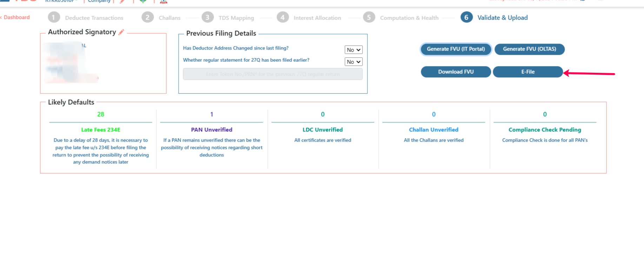Select the Late Fees 234E heading
The image size is (644, 257).
(x=101, y=130)
